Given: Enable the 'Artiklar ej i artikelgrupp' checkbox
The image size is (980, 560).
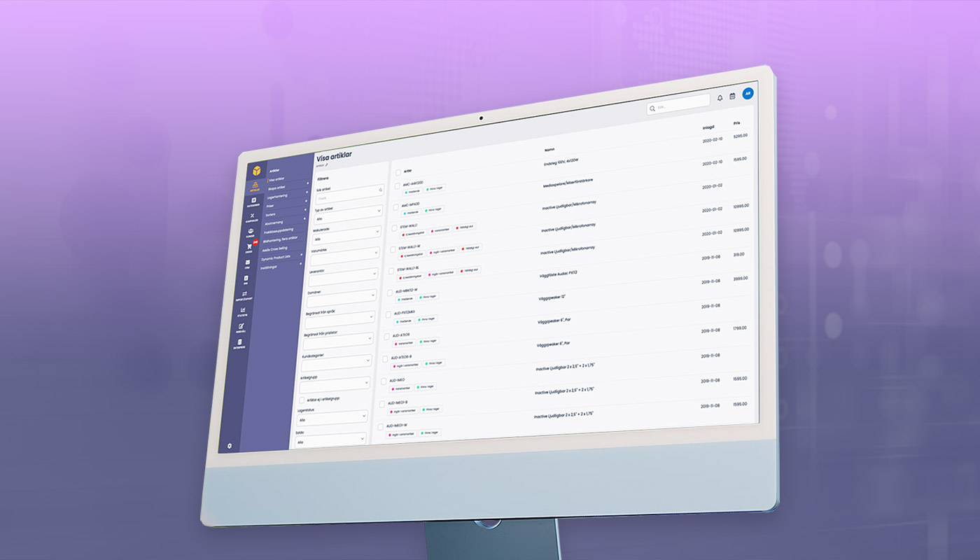Looking at the screenshot, I should tap(302, 400).
